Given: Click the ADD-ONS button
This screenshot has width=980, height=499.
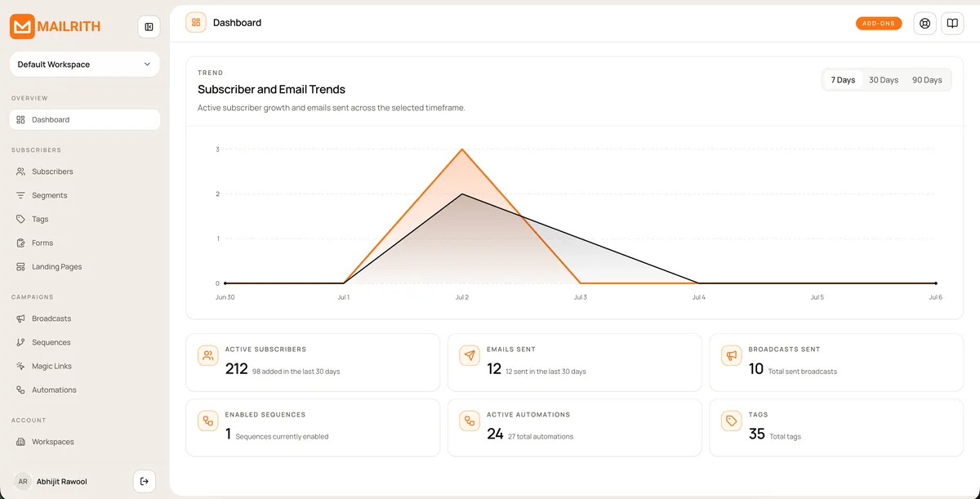Looking at the screenshot, I should coord(879,23).
